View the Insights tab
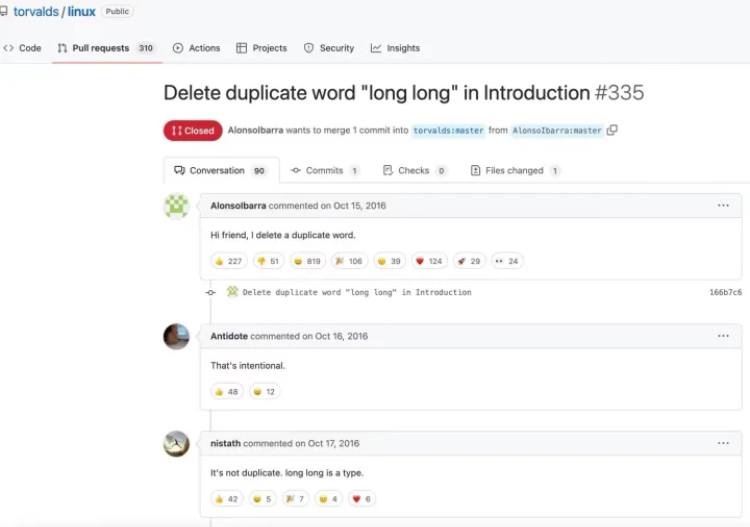Screen dimensions: 750x527 (x=395, y=48)
